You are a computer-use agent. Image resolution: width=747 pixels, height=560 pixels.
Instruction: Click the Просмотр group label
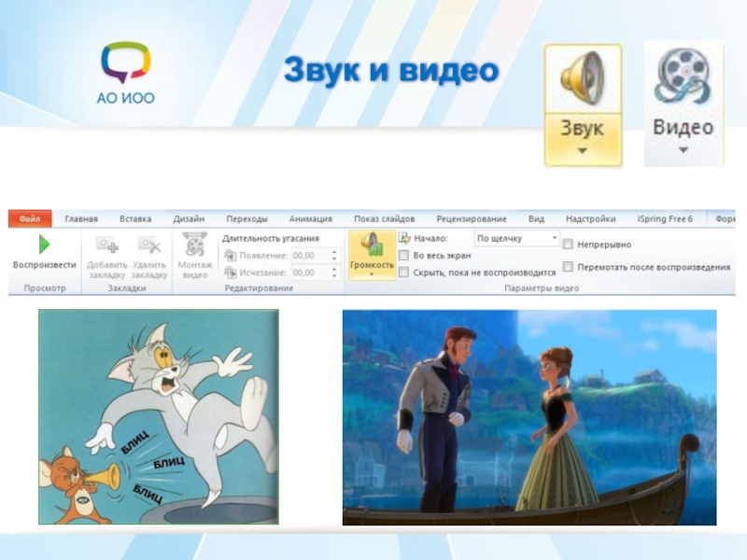(45, 288)
